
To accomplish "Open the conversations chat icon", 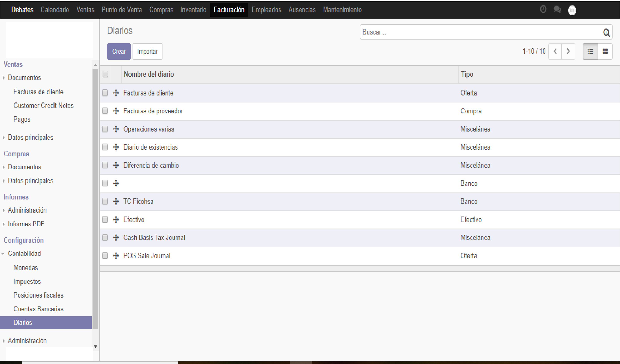I will point(557,9).
